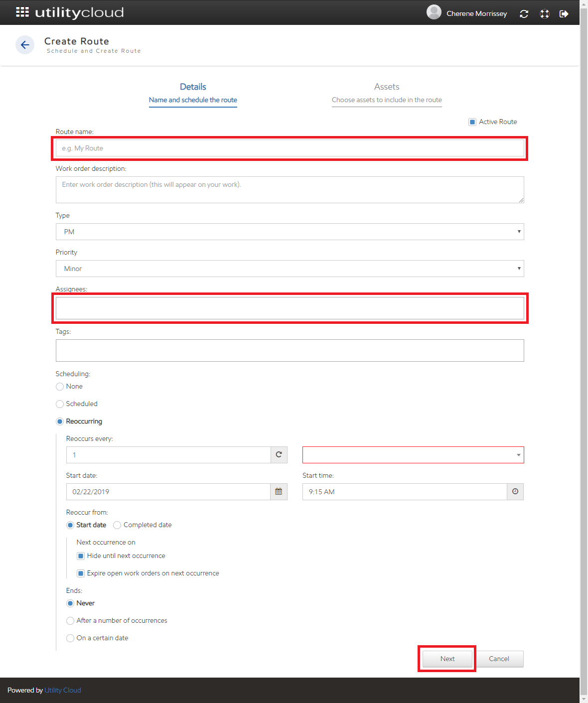Open the Priority dropdown showing Minor
Screen dimensions: 588x703
290,269
